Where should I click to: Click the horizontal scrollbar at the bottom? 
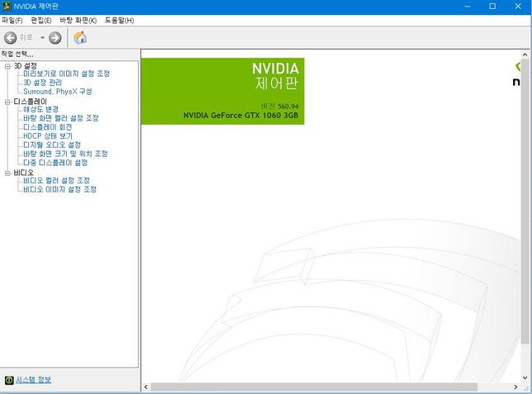click(x=330, y=387)
